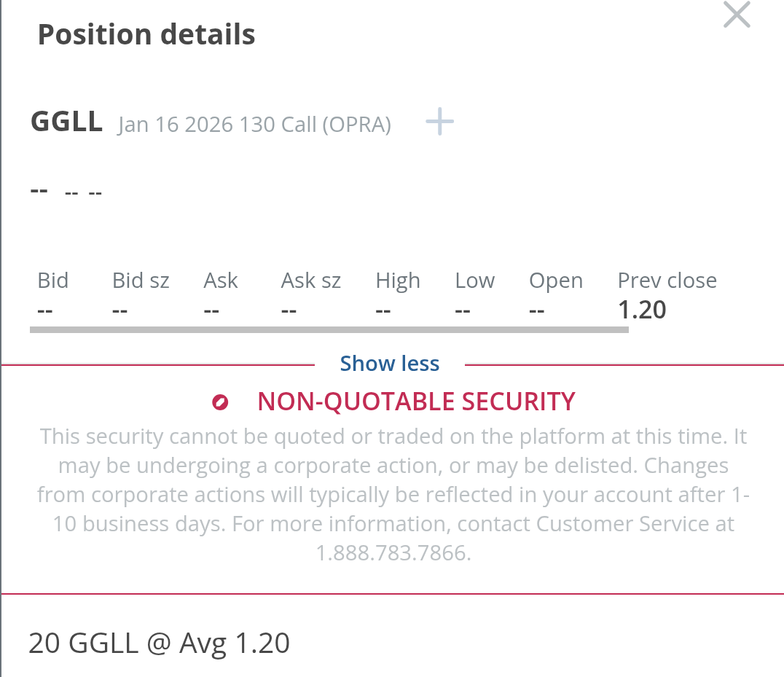Click the Low column label
This screenshot has width=784, height=677.
coord(474,281)
